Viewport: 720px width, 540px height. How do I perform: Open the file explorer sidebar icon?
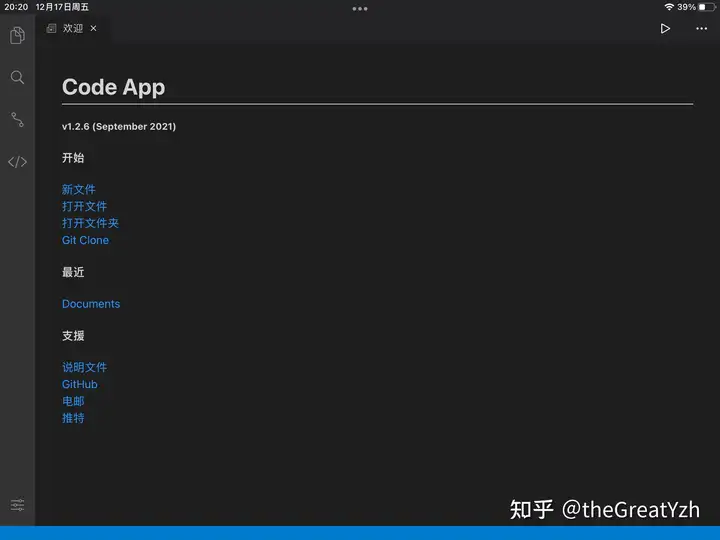[x=17, y=35]
